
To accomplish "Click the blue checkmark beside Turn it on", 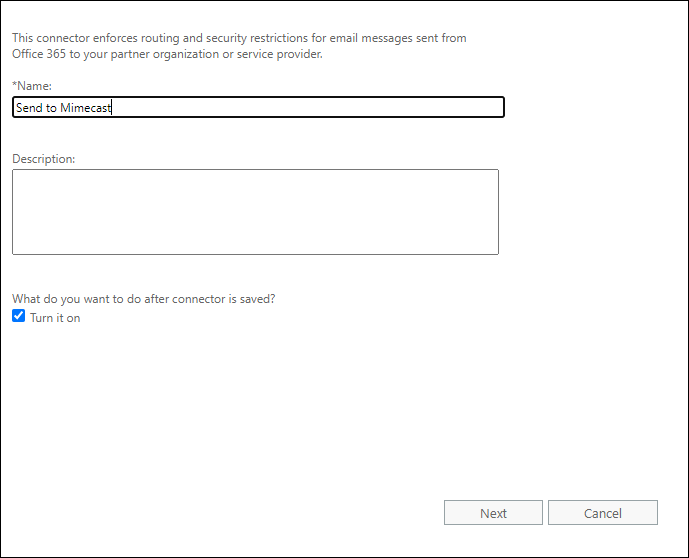I will click(x=18, y=317).
